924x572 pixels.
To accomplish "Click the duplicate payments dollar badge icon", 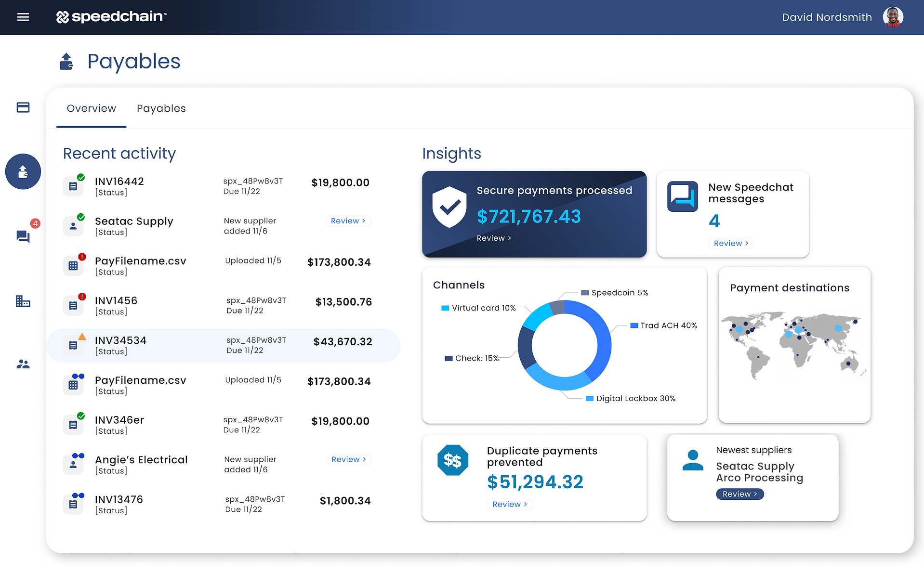I will 452,460.
